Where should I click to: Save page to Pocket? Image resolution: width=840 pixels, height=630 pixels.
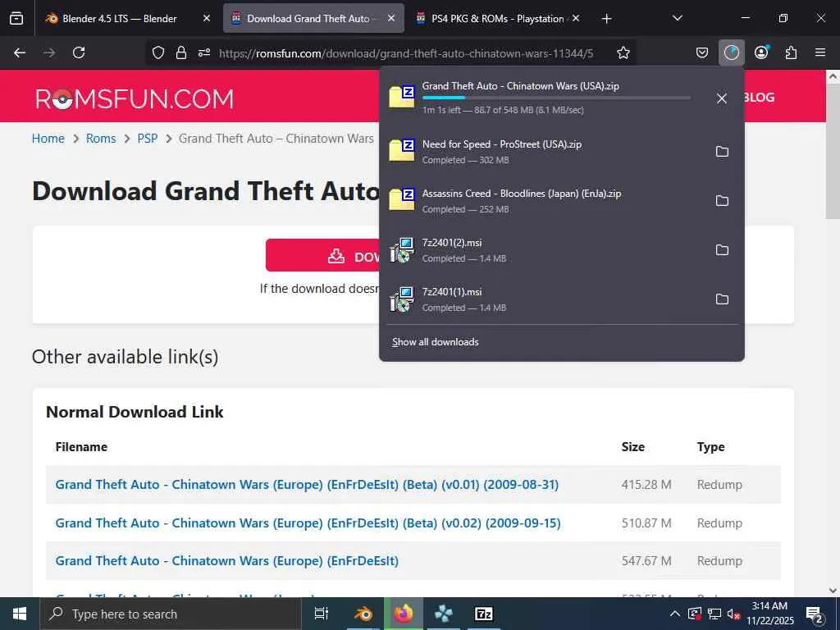tap(702, 52)
